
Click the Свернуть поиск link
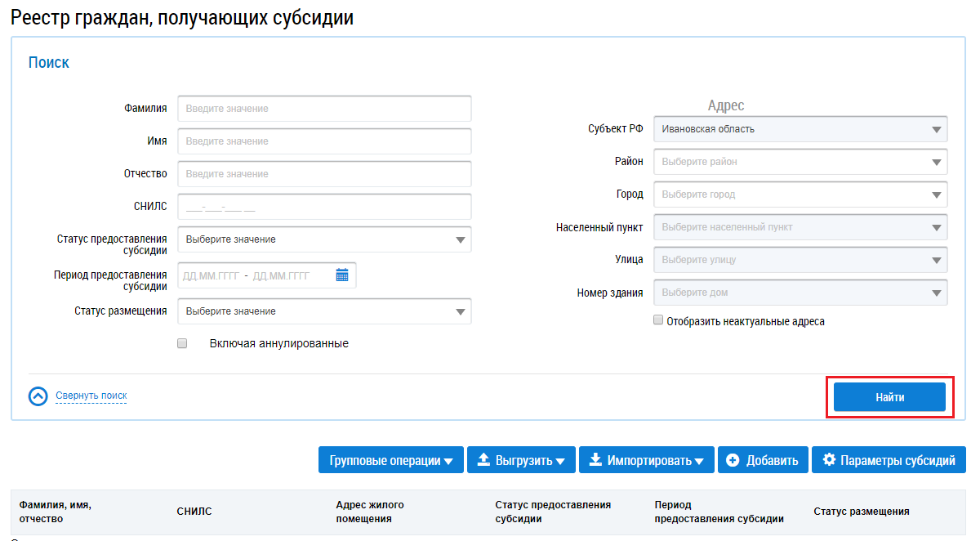[x=91, y=396]
